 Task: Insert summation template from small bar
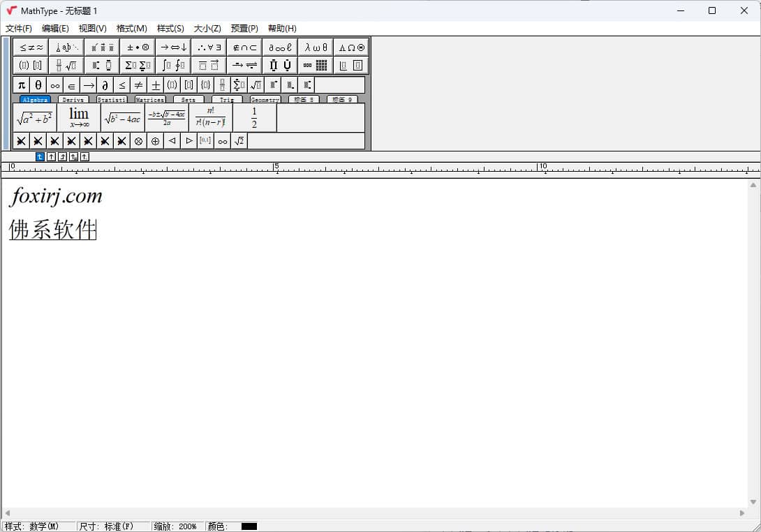pos(239,85)
